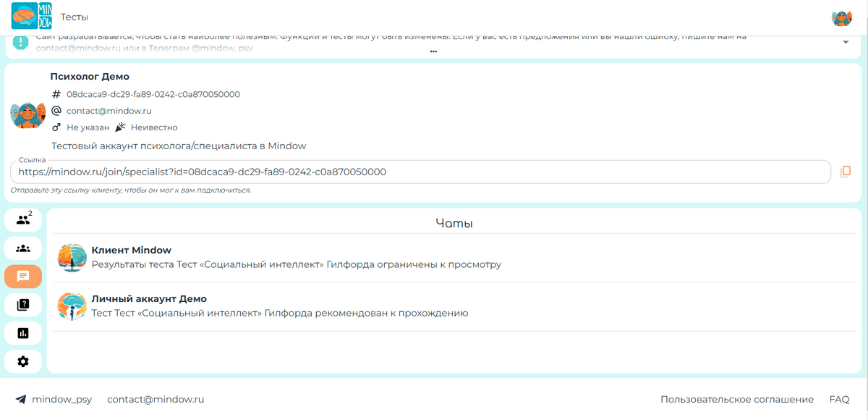
Task: Select the profile ID text 08dcaca9-dc29
Action: pos(153,94)
